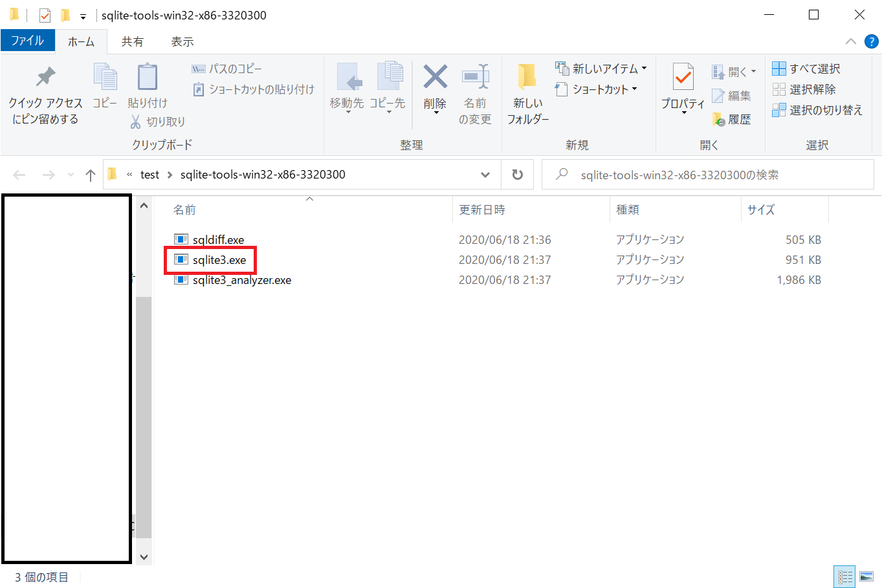Screen dimensions: 882x588
Task: Open Copy to (コピー先) menu
Action: point(388,89)
